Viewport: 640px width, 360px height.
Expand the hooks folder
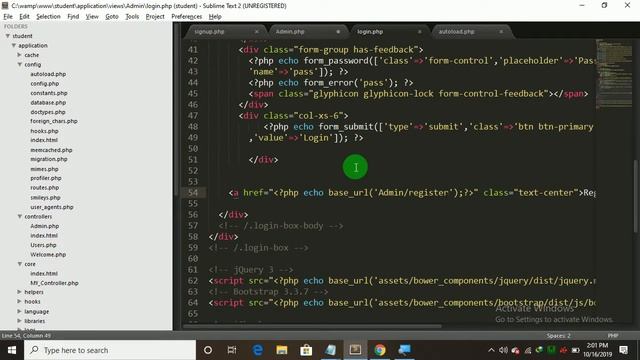19,302
